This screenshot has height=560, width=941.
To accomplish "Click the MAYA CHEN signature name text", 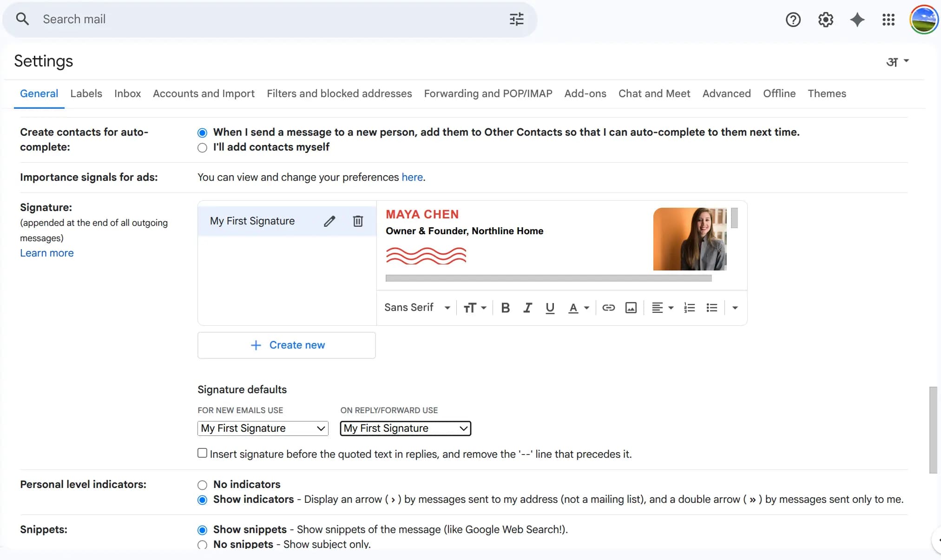I will (422, 214).
